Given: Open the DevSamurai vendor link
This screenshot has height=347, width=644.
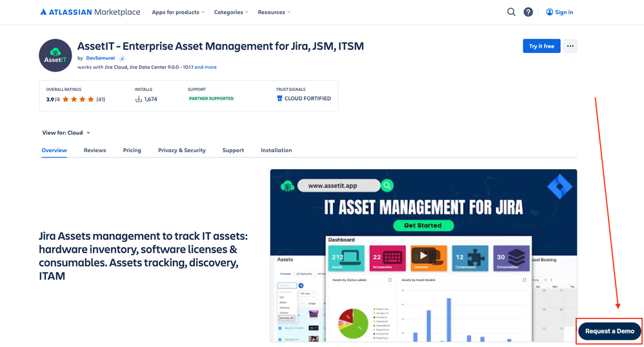Looking at the screenshot, I should click(x=101, y=58).
